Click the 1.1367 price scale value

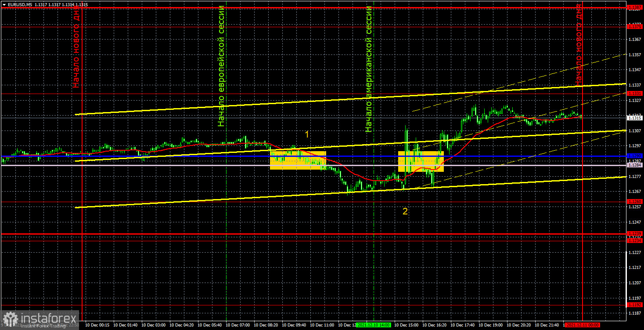[x=635, y=40]
